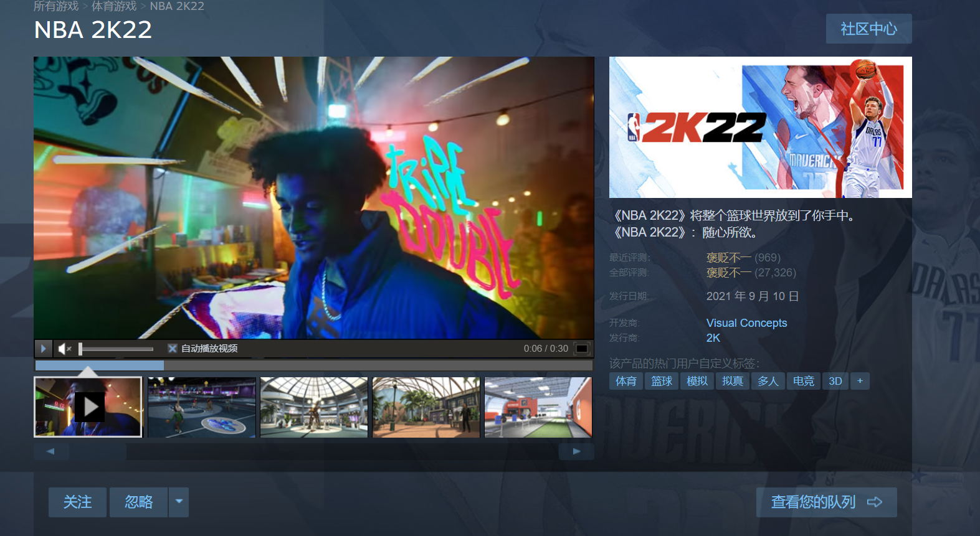The width and height of the screenshot is (980, 536).
Task: Open developer Visual Concepts page
Action: (746, 323)
